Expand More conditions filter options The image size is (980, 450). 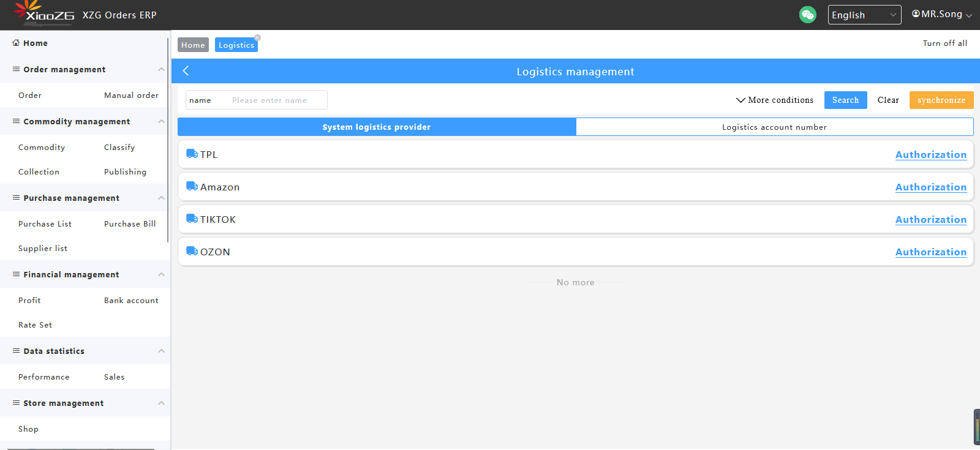point(775,100)
